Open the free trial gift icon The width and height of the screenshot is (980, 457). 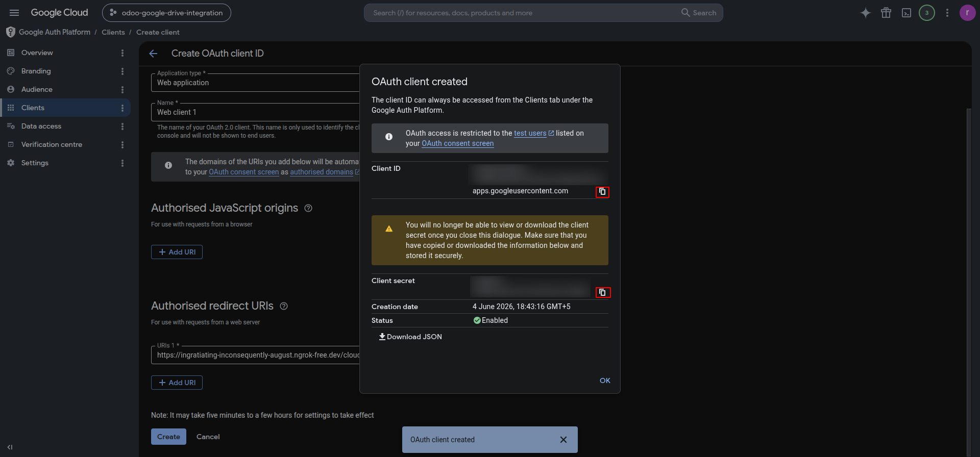coord(886,13)
